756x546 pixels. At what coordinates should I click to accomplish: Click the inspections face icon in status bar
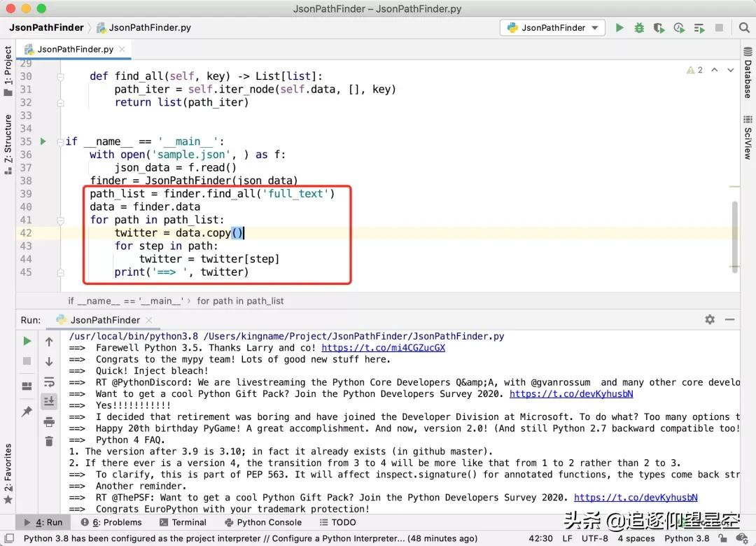pyautogui.click(x=741, y=538)
